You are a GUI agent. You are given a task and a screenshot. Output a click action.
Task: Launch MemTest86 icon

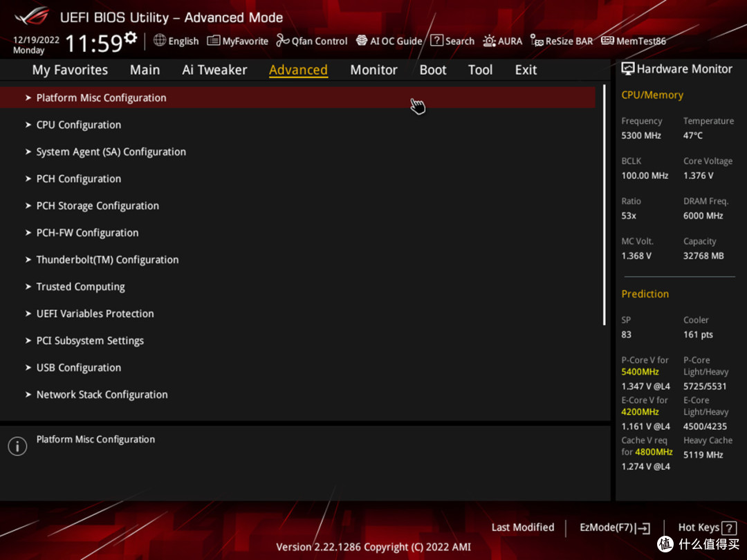(x=607, y=41)
